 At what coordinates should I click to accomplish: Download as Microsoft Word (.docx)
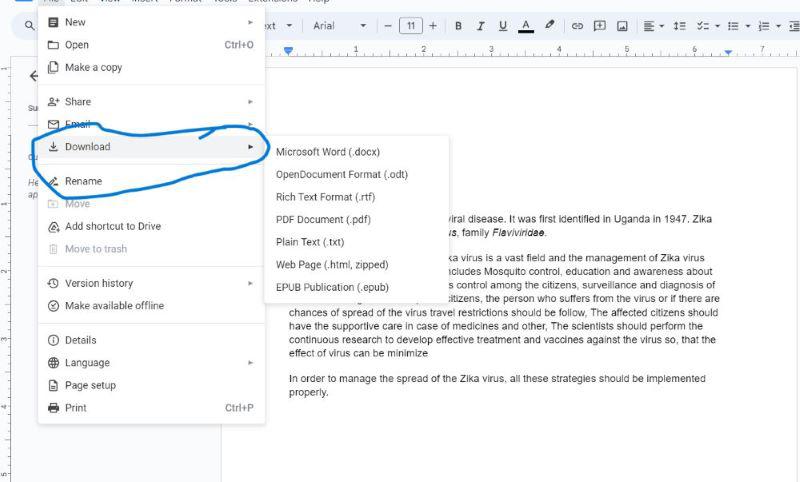click(x=357, y=152)
